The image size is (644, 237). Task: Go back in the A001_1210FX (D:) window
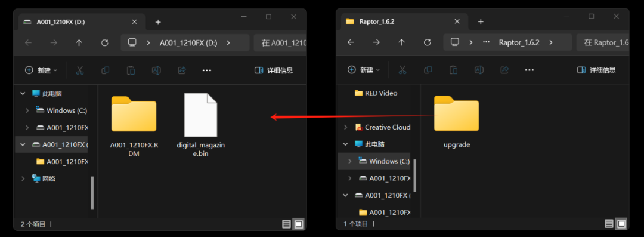click(29, 42)
